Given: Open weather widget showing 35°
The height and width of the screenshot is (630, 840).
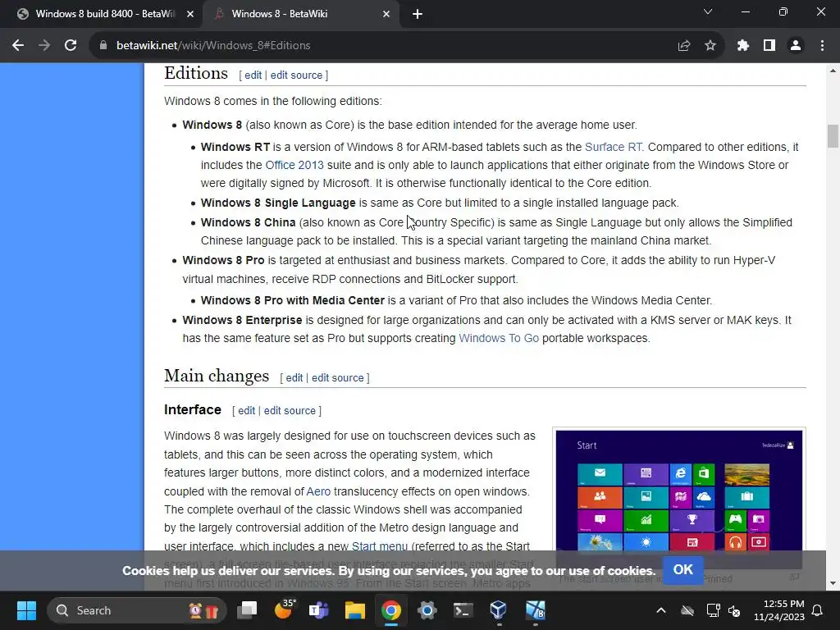Looking at the screenshot, I should (x=284, y=609).
